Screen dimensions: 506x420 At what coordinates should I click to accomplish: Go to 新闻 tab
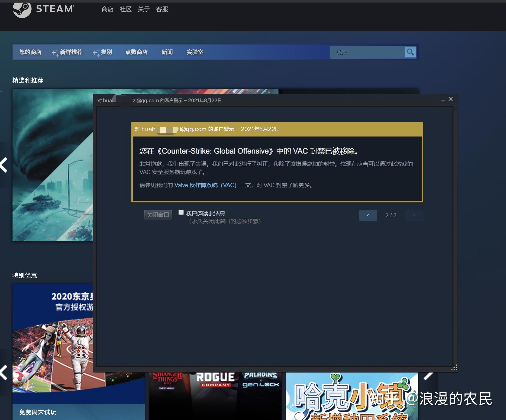pyautogui.click(x=167, y=52)
